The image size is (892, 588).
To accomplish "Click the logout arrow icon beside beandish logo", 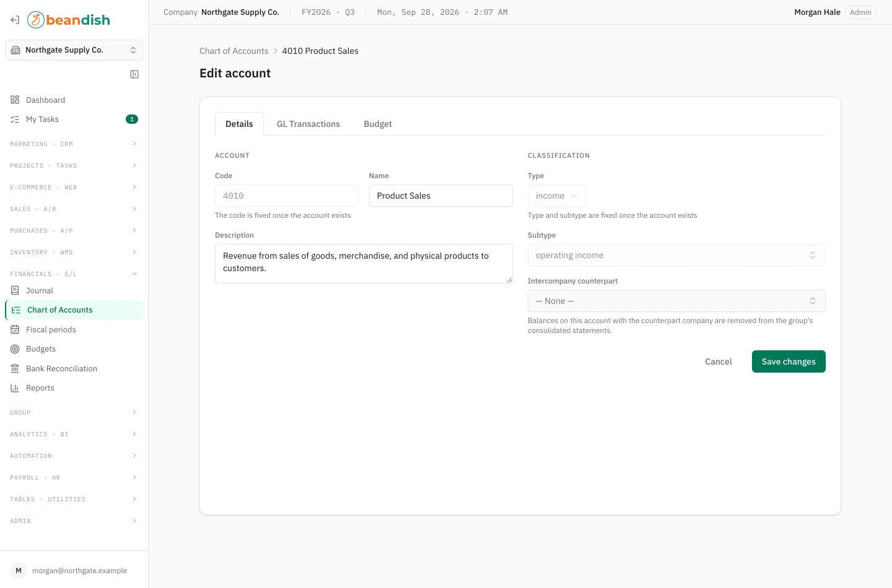I will tap(15, 20).
